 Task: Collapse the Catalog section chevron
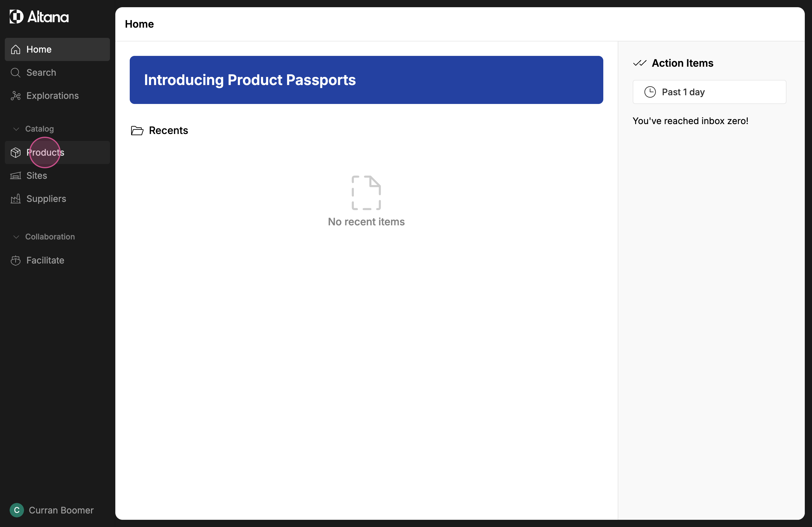16,129
